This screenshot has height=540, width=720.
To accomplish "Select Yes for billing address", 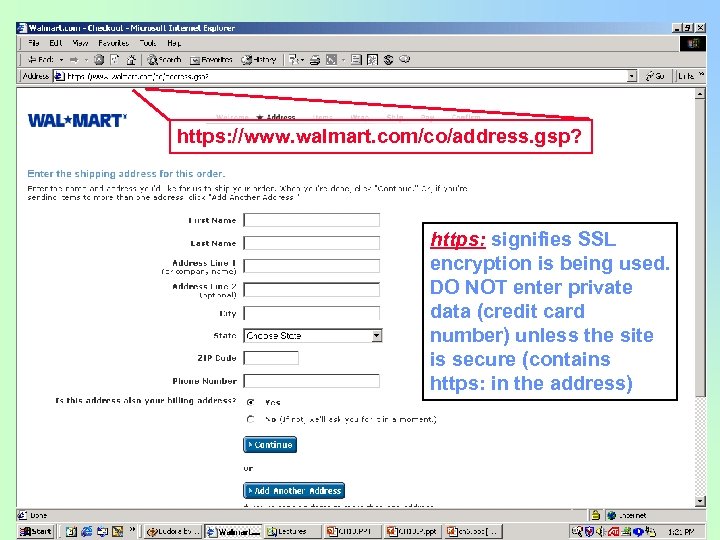I will click(x=250, y=402).
